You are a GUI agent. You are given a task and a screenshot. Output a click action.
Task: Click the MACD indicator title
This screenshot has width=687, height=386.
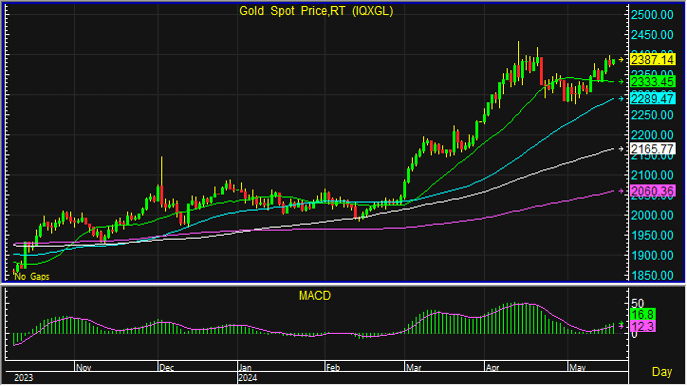(x=315, y=296)
